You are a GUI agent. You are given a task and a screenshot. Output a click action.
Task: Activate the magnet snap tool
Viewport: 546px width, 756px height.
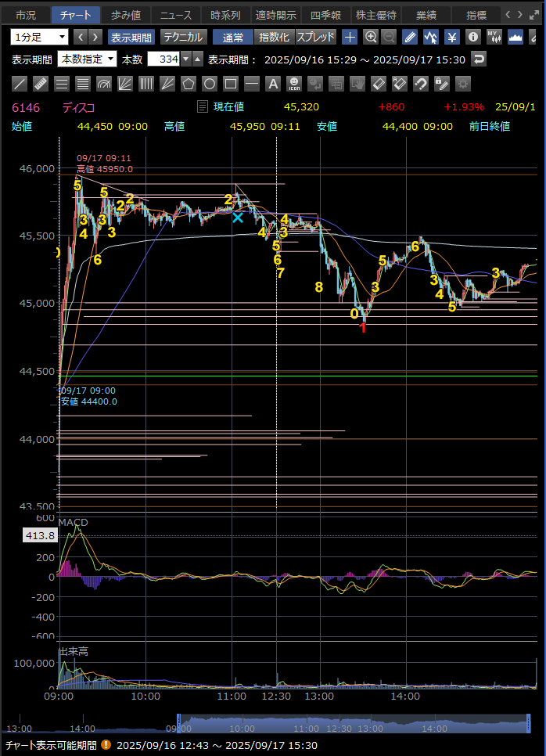tap(421, 84)
